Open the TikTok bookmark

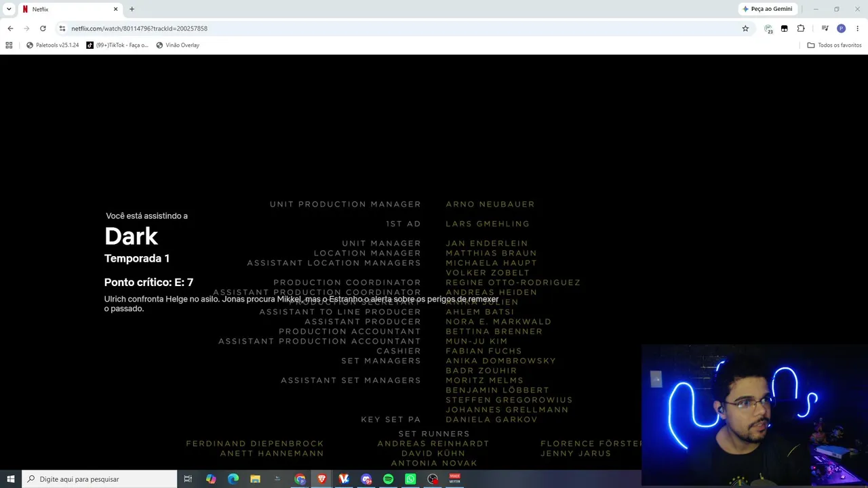pyautogui.click(x=117, y=45)
